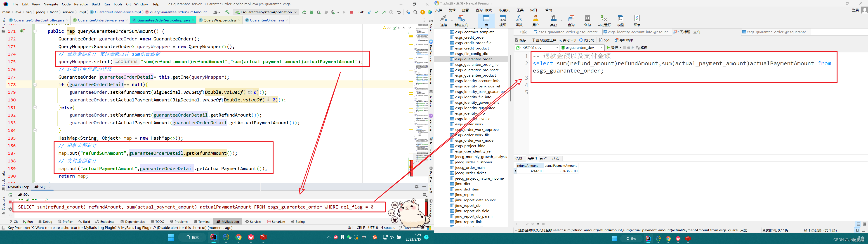
Task: Expand the 文本 dropdown arrow in Navicat query toolbar
Action: (613, 40)
